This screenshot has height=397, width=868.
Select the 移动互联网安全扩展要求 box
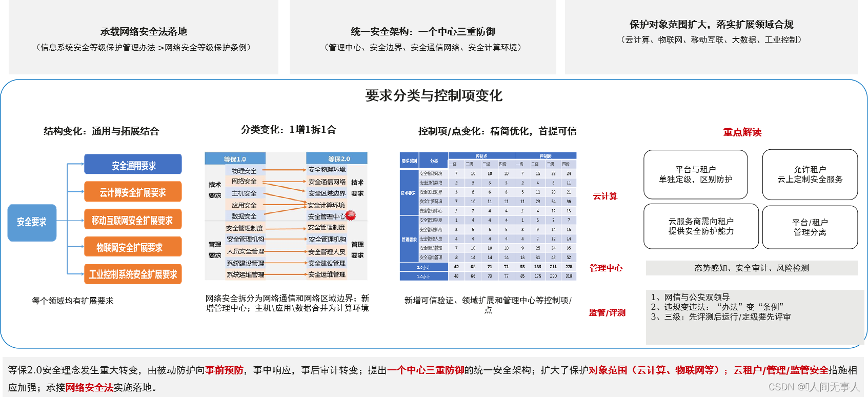(x=133, y=219)
